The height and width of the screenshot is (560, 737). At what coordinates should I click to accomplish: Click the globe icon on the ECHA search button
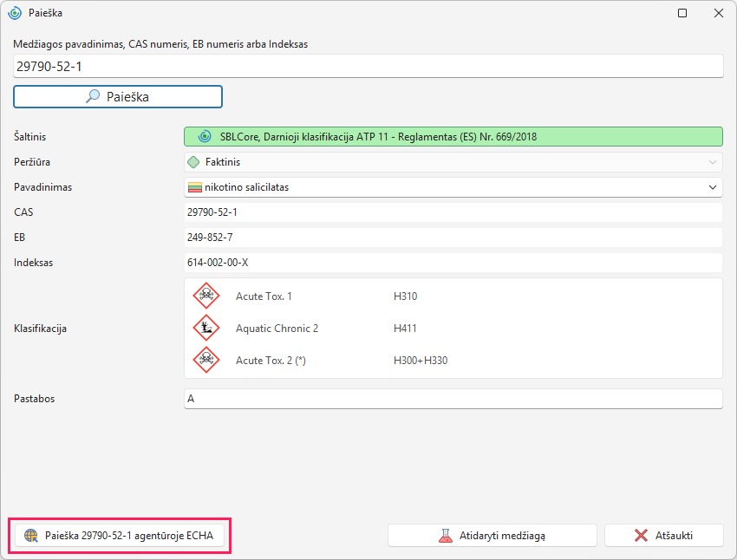pos(31,536)
